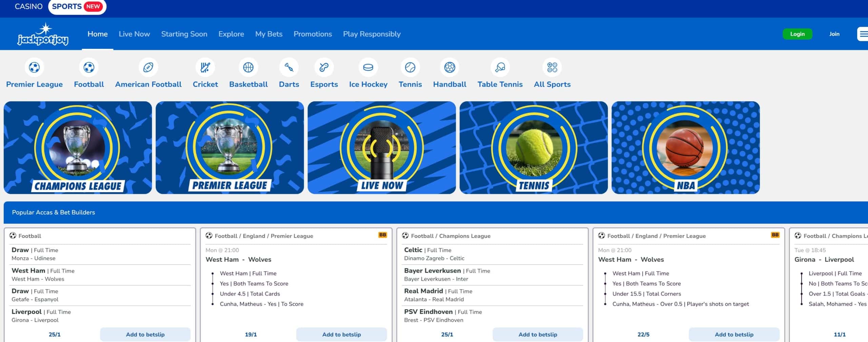The image size is (868, 342).
Task: Go to the Home menu item
Action: pos(97,34)
